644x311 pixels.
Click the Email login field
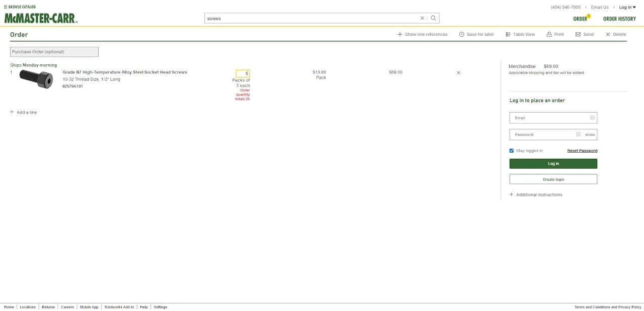553,118
